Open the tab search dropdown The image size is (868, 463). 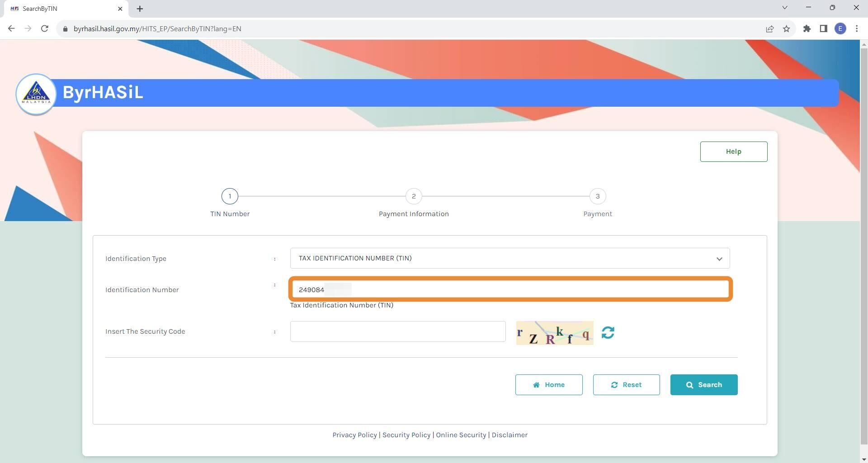pyautogui.click(x=785, y=8)
